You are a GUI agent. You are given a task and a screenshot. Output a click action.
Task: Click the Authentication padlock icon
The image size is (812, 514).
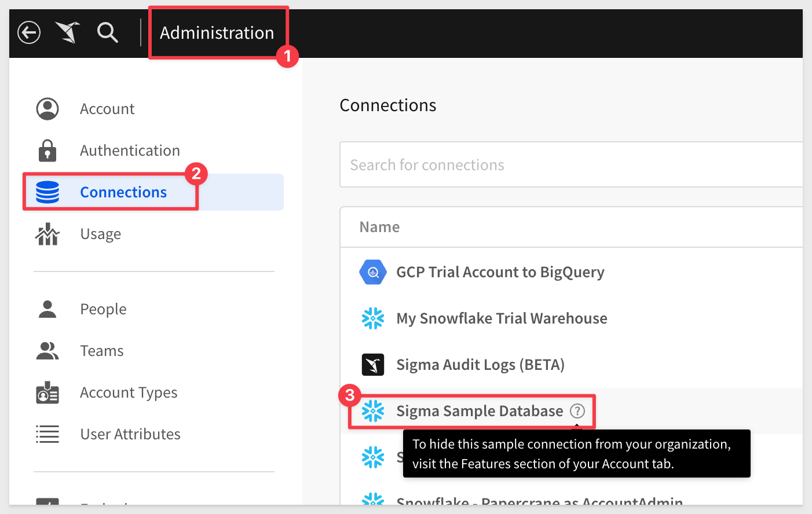(x=47, y=150)
